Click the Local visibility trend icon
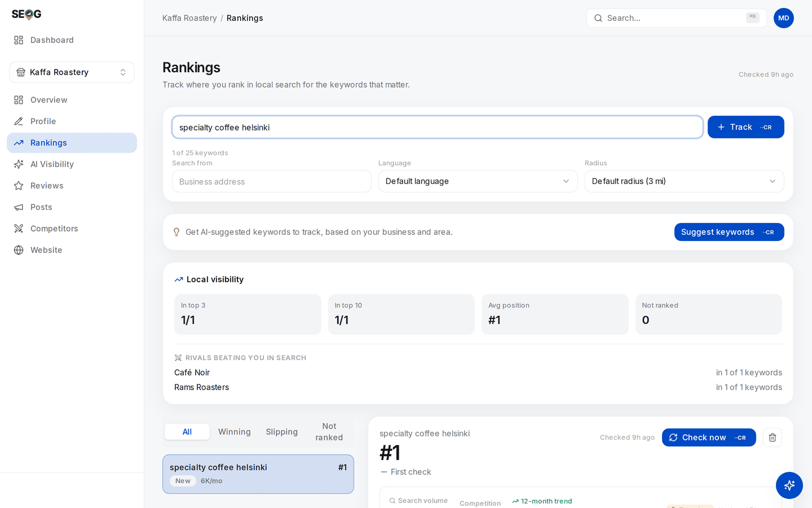Viewport: 812px width, 508px height. click(179, 279)
